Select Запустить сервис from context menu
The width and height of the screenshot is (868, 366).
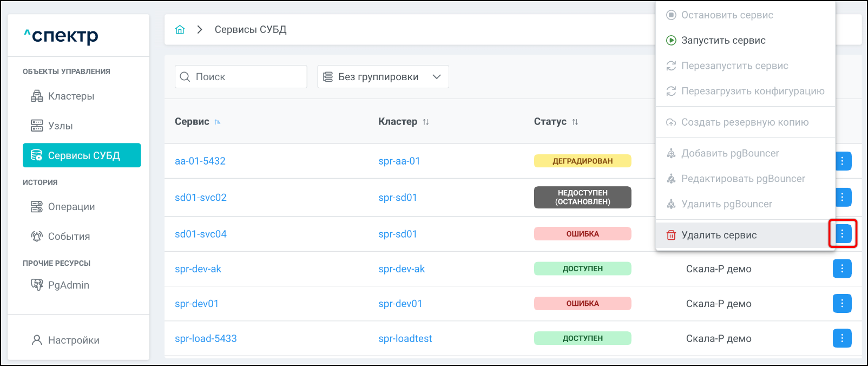coord(723,41)
